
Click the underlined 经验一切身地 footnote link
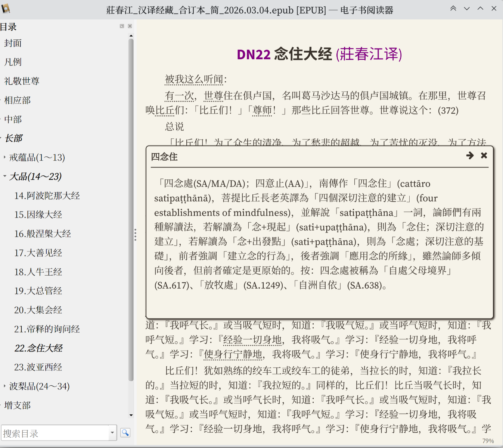click(x=252, y=340)
